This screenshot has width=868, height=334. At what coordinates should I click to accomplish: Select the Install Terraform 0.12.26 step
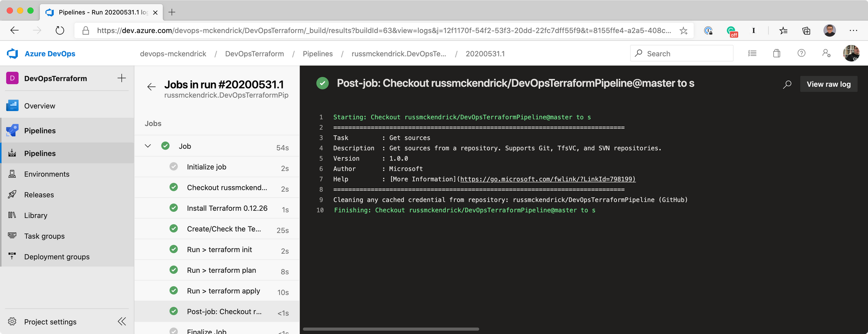click(217, 208)
